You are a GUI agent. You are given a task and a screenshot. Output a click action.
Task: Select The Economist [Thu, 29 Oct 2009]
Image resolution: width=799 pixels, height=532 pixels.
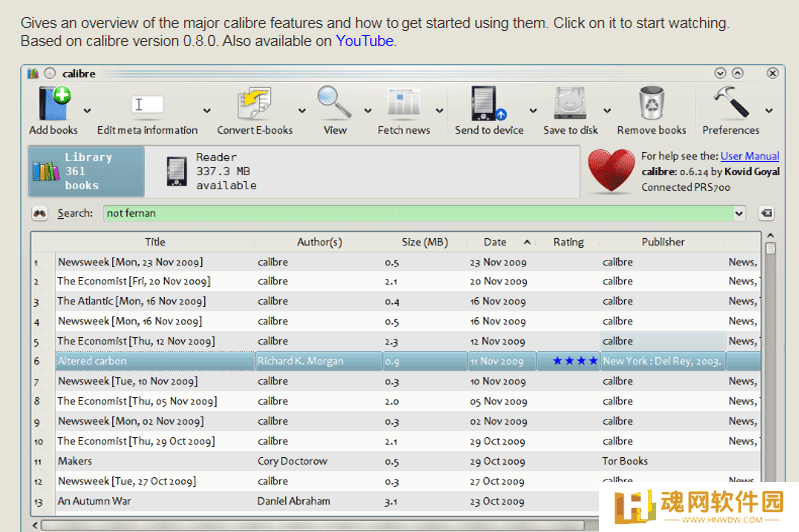136,441
